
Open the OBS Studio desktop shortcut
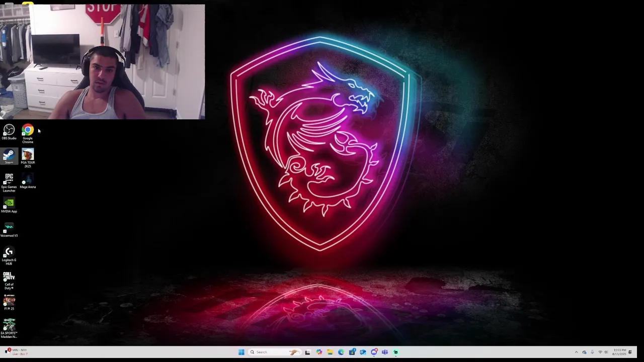9,132
